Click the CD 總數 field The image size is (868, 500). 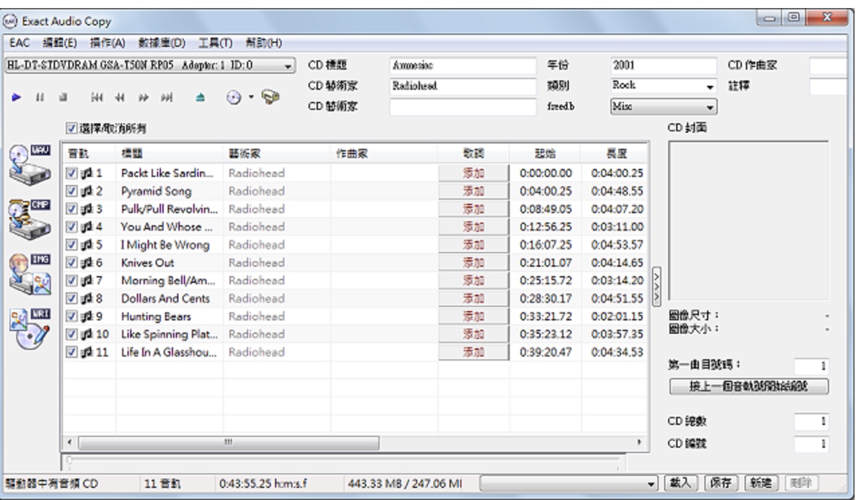point(812,422)
